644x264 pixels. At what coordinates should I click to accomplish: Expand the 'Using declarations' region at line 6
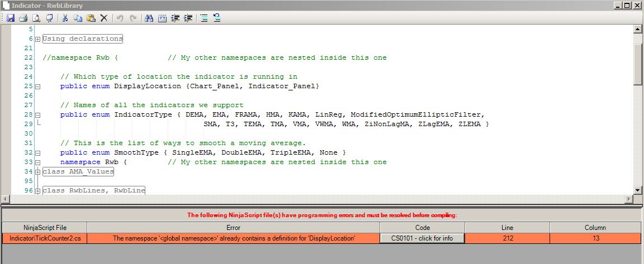[x=38, y=40]
